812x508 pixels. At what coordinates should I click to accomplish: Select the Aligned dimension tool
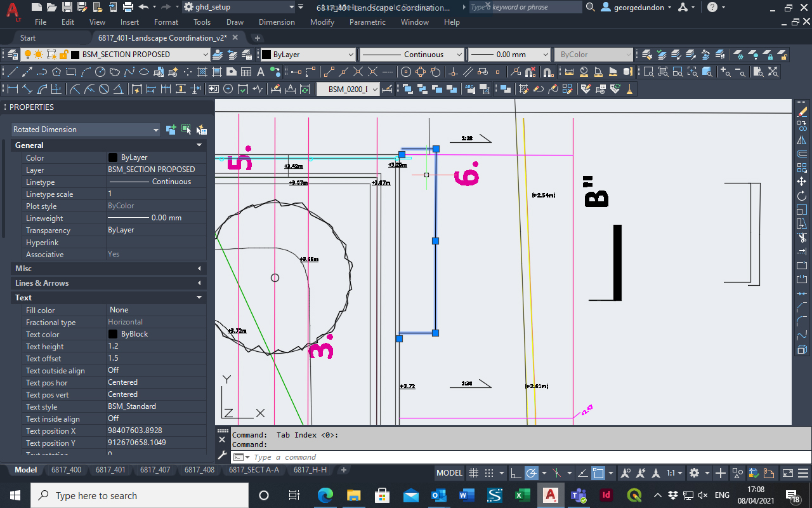tap(27, 88)
